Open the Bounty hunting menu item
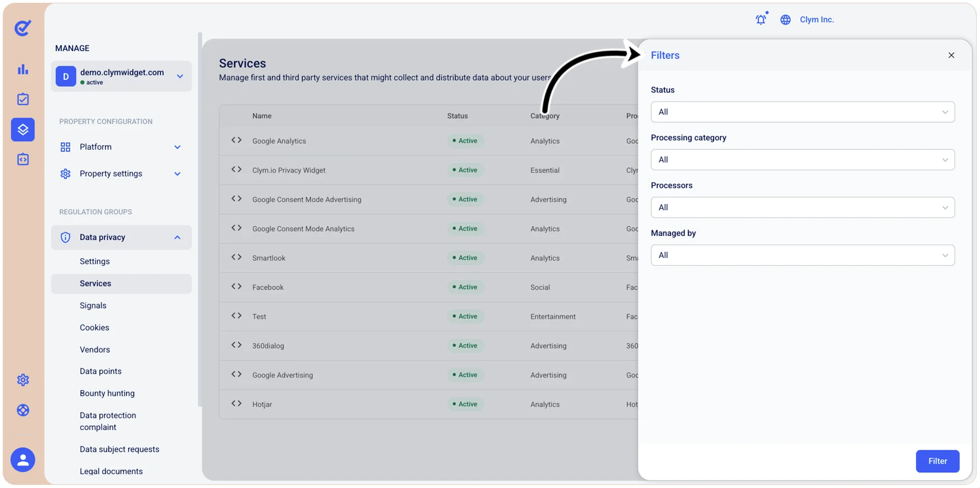980x488 pixels. click(107, 393)
